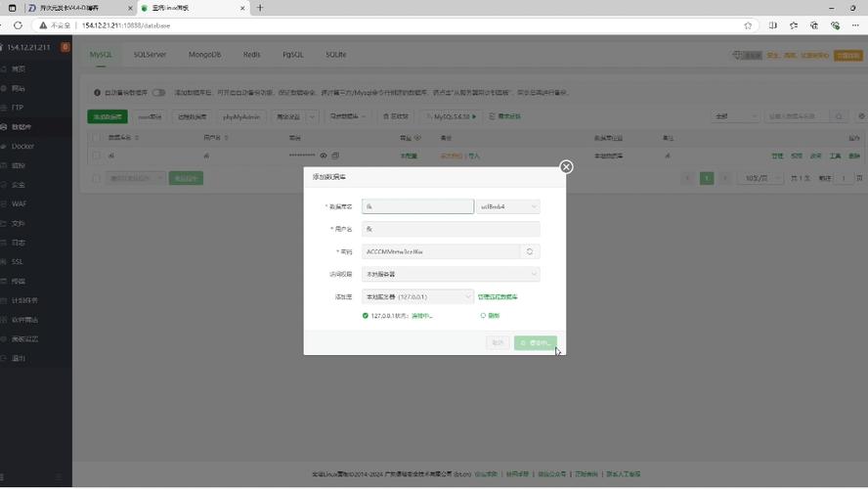Open the browser favorites list icon
Image resolution: width=868 pixels, height=489 pixels.
click(x=794, y=25)
